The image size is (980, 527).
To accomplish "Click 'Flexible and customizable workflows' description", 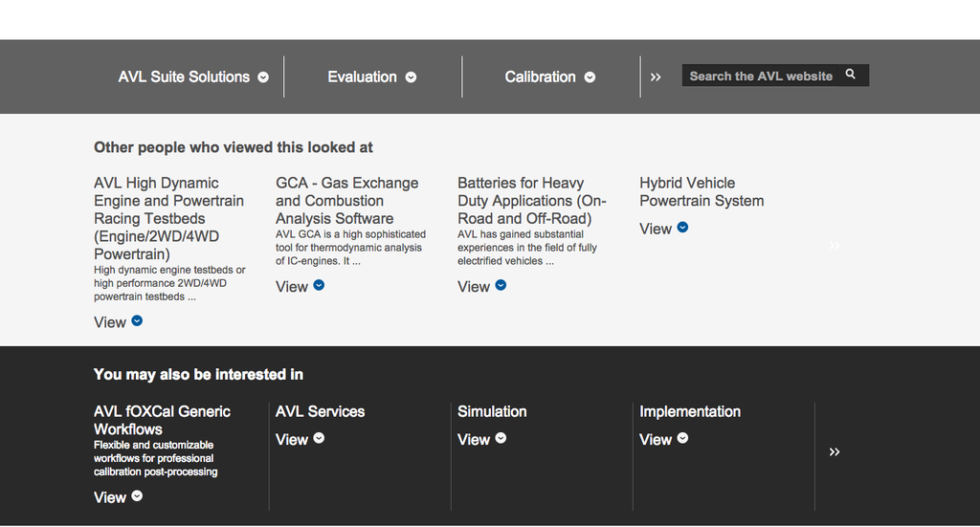I will click(156, 458).
